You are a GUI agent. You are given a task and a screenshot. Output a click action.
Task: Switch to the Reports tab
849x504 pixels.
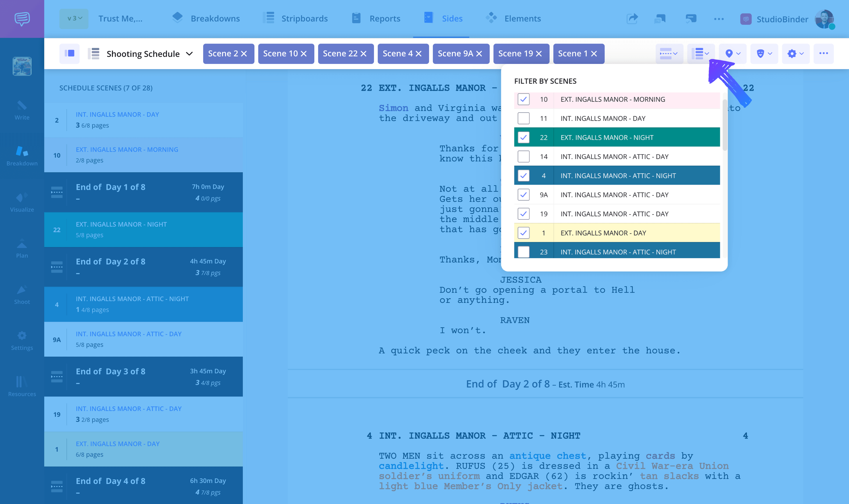click(x=376, y=19)
